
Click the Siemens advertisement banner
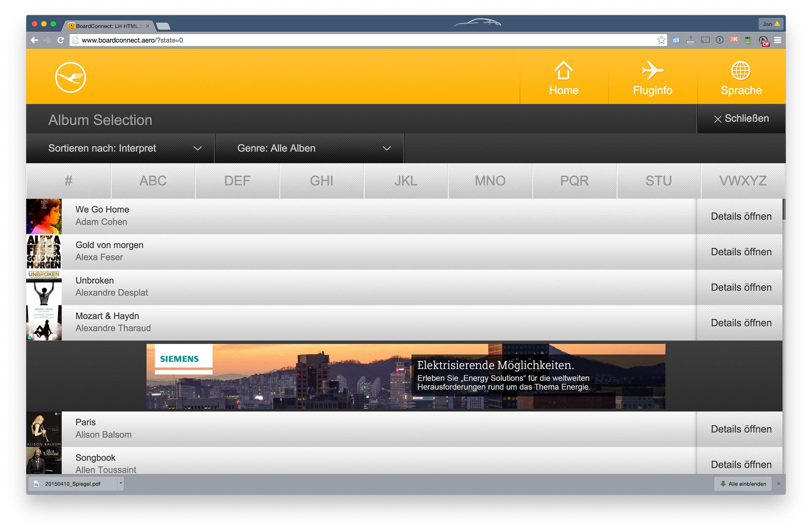406,376
